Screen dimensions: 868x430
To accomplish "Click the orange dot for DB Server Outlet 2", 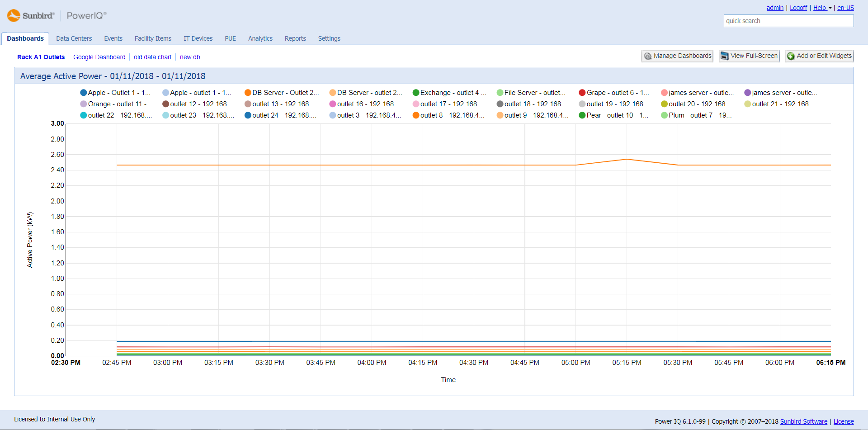I will pos(247,92).
